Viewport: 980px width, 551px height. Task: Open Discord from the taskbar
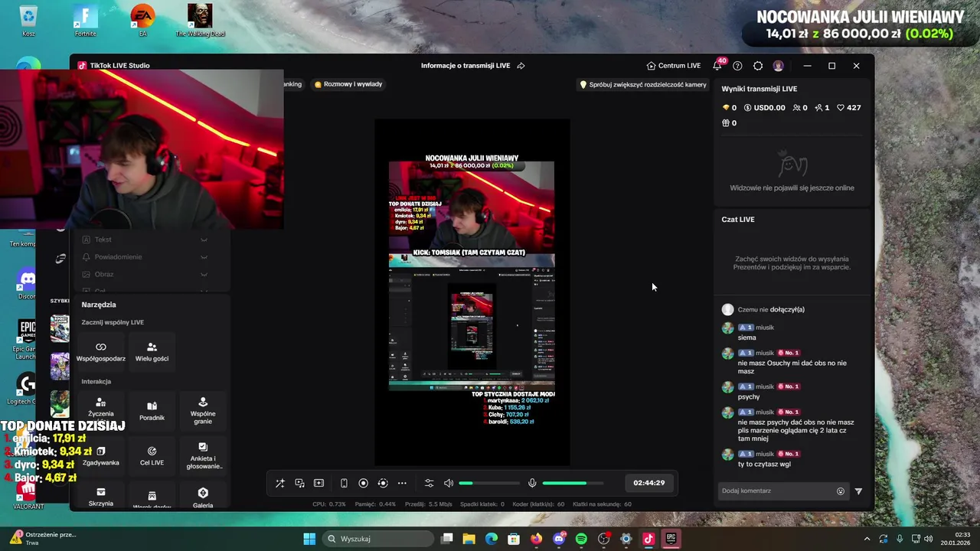point(559,539)
